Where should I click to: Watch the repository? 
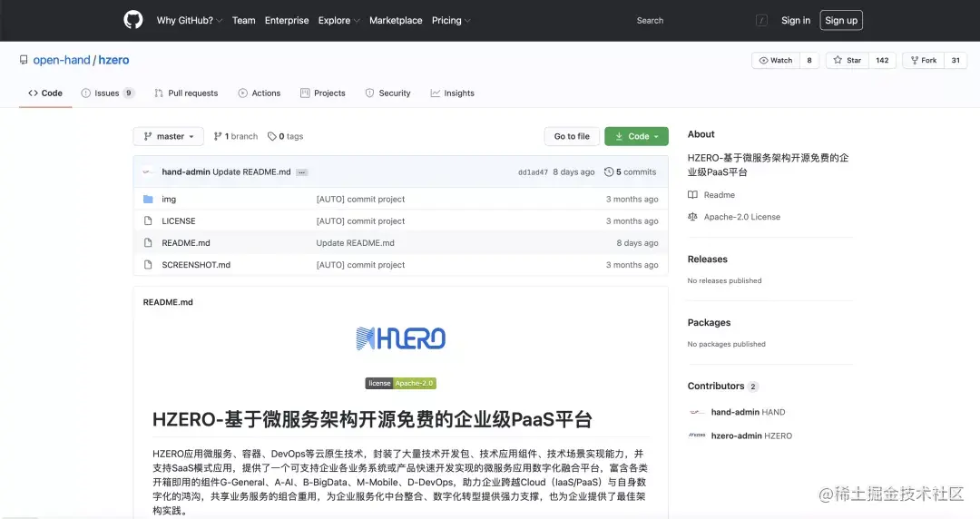coord(776,60)
